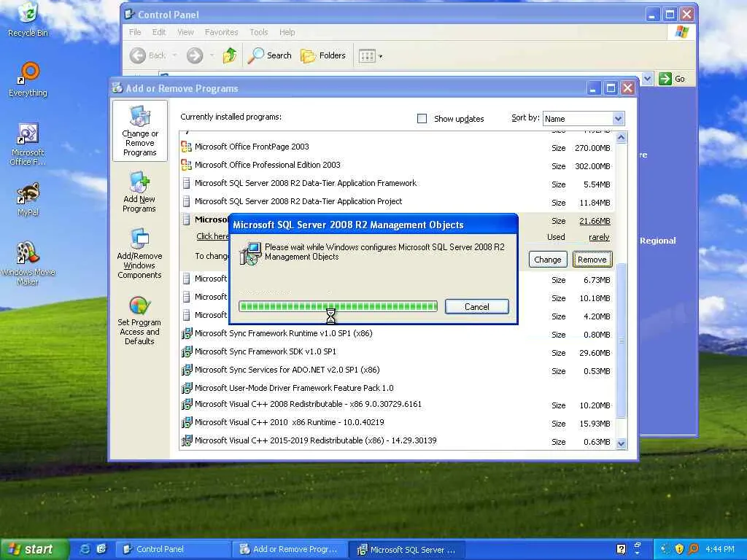Switch to Control Panel taskbar button
The image size is (747, 560).
click(x=172, y=549)
